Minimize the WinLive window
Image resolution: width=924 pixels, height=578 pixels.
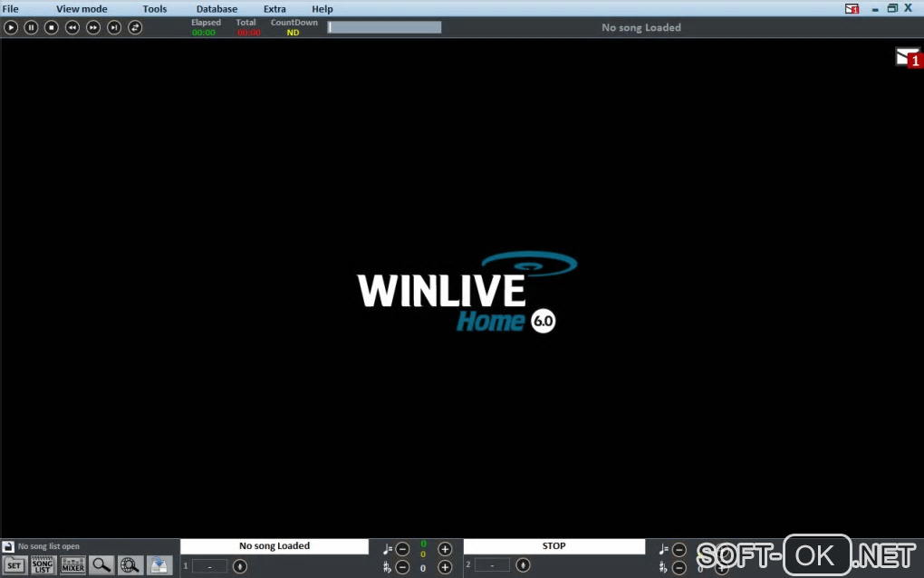tap(875, 9)
